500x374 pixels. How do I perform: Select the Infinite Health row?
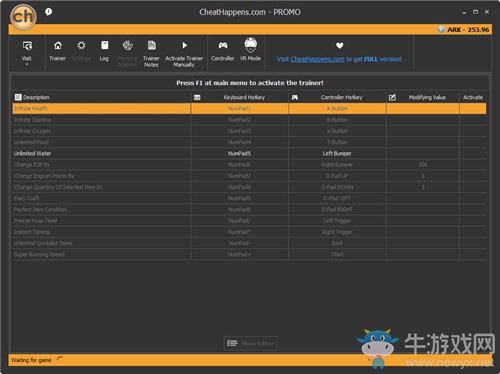pos(249,109)
